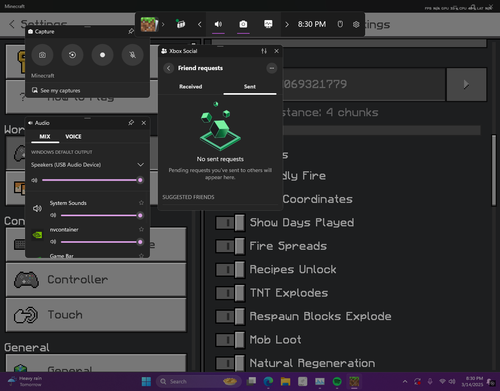The width and height of the screenshot is (500, 391).
Task: Open more options for Friend requests
Action: (x=272, y=68)
